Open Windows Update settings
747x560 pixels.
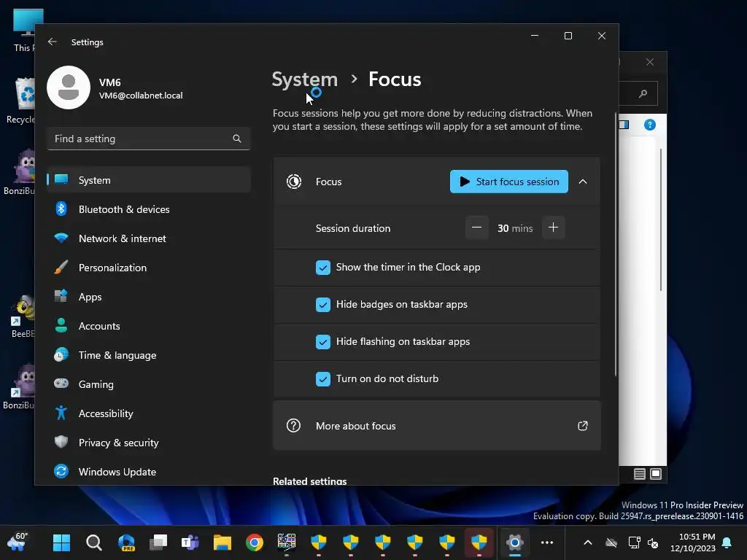(149, 472)
